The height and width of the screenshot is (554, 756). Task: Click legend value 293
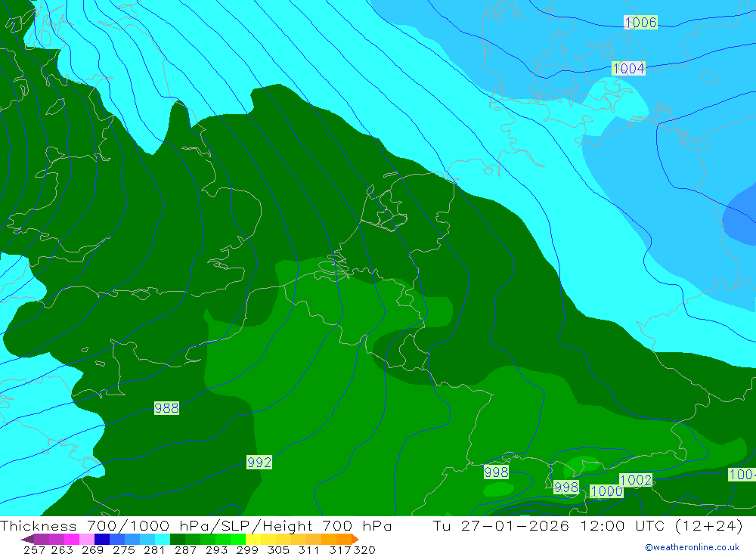click(216, 549)
